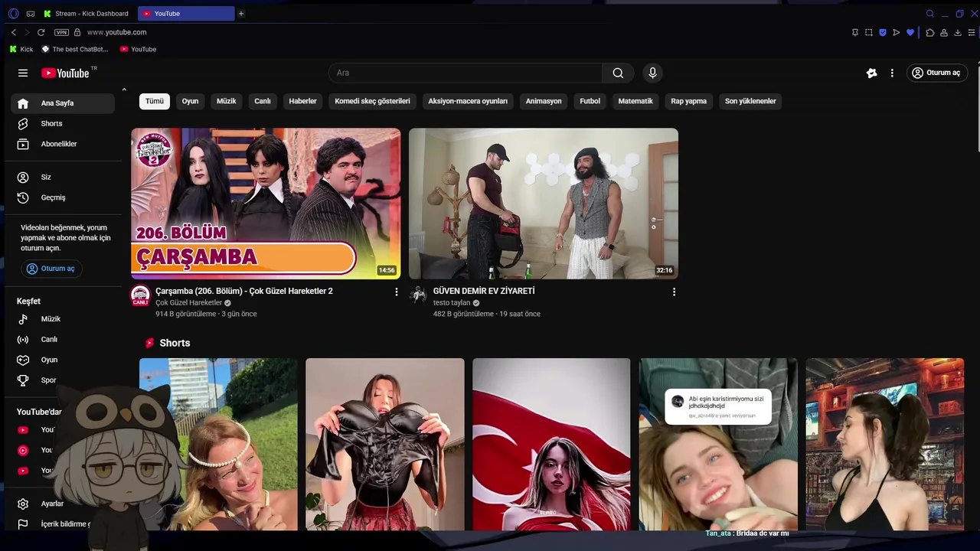Click the pinboard pin icon

tap(855, 32)
